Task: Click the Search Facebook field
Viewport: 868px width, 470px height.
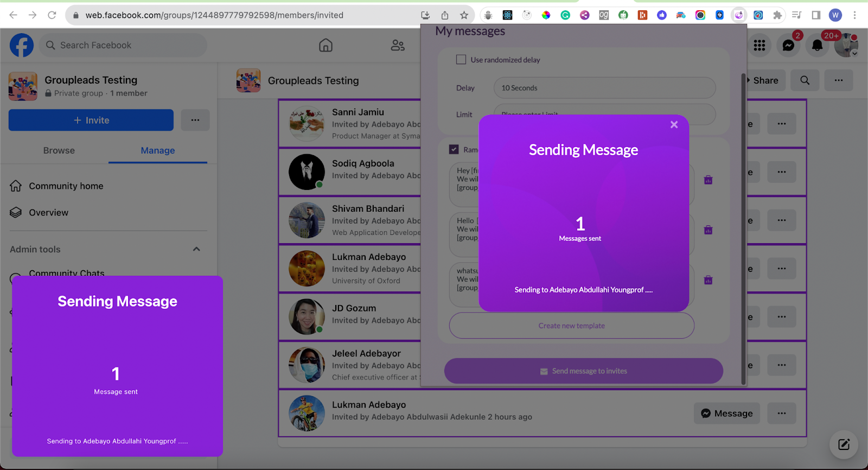Action: click(x=123, y=45)
